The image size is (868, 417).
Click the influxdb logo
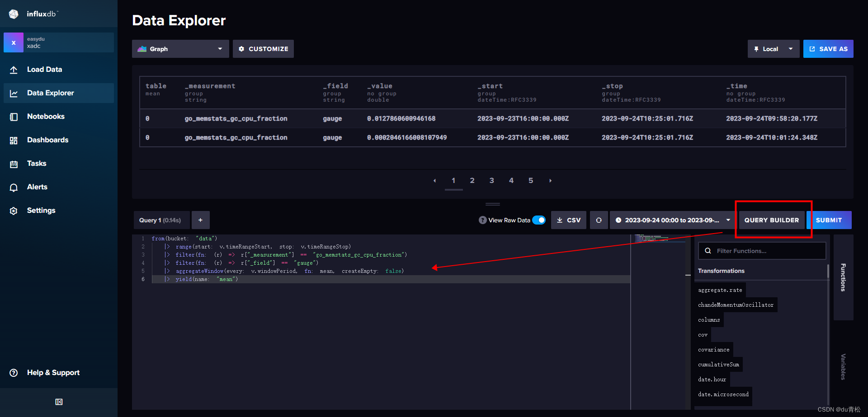click(34, 14)
